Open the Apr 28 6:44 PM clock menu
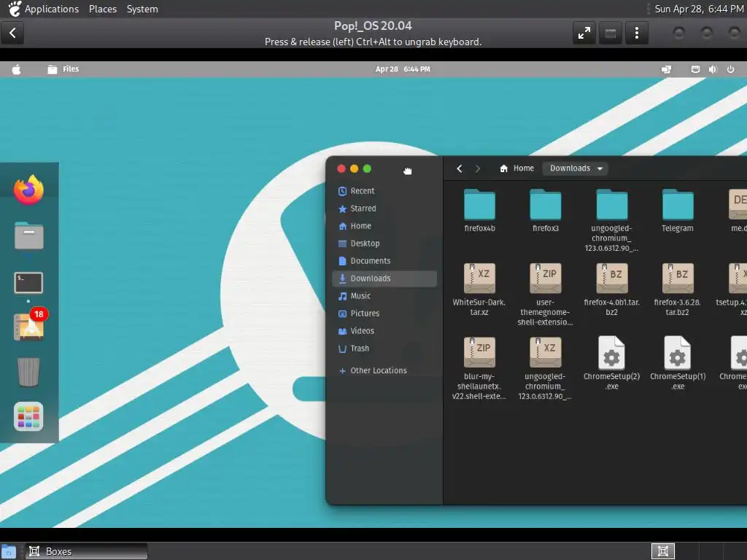Screen dimensions: 747x560 tap(403, 69)
